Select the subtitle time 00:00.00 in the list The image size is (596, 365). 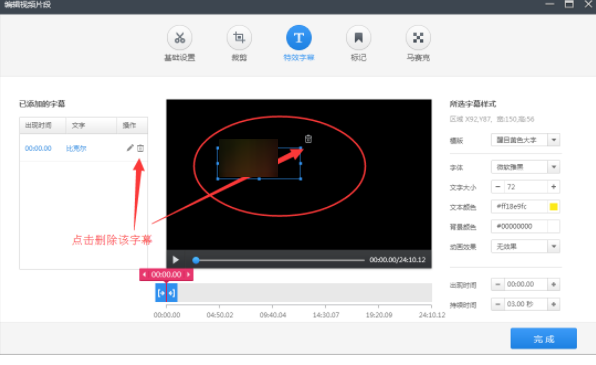pyautogui.click(x=38, y=148)
